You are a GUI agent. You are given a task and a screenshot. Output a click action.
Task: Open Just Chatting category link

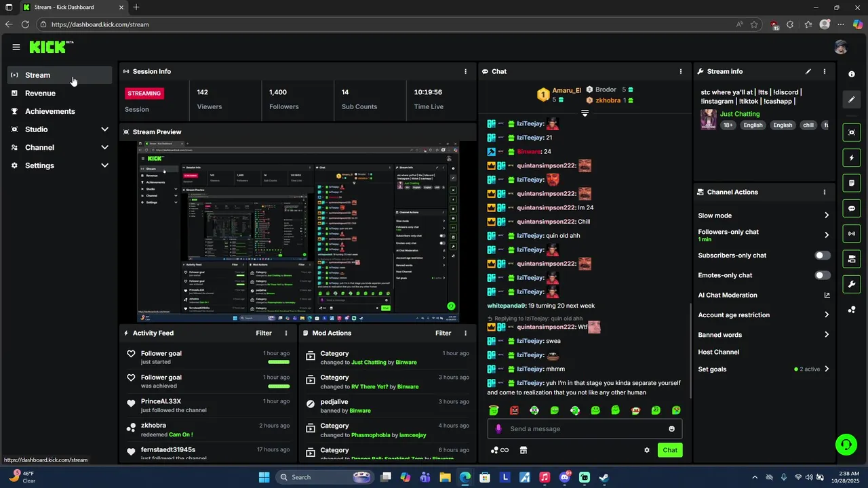click(740, 114)
